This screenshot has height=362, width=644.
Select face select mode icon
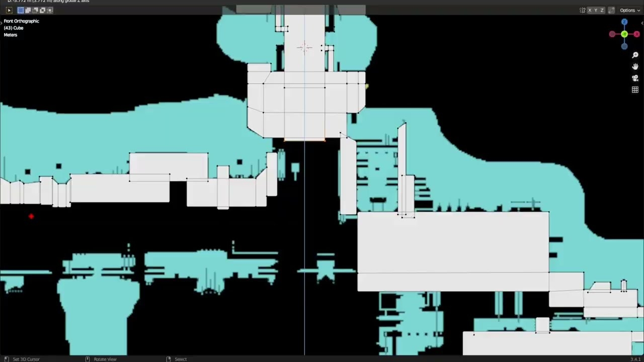pos(35,10)
